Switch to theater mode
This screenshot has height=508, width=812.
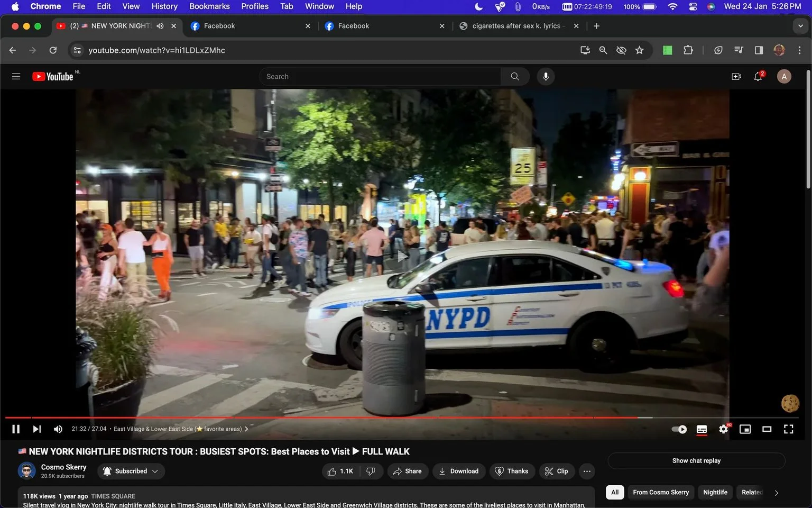pyautogui.click(x=767, y=429)
